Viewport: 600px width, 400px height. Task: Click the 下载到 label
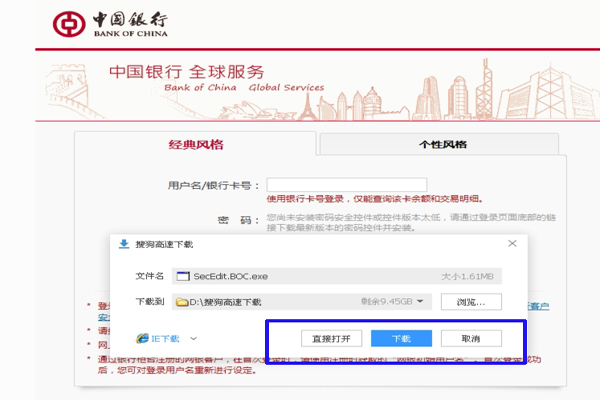click(150, 302)
